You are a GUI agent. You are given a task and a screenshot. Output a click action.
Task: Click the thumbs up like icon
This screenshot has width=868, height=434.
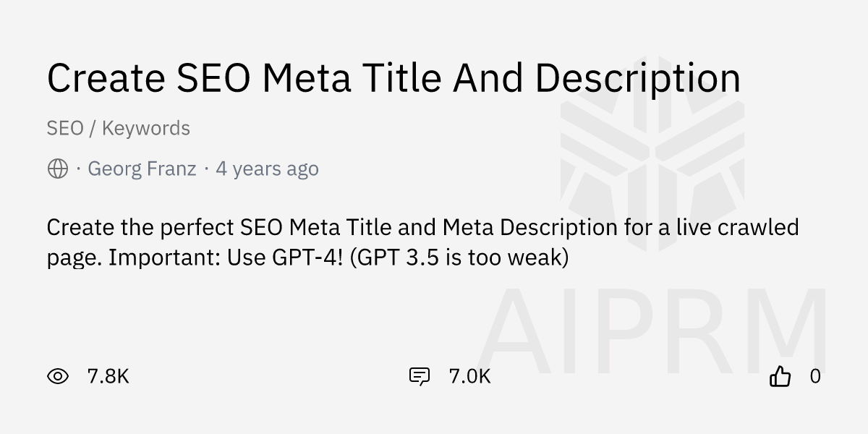[x=780, y=376]
